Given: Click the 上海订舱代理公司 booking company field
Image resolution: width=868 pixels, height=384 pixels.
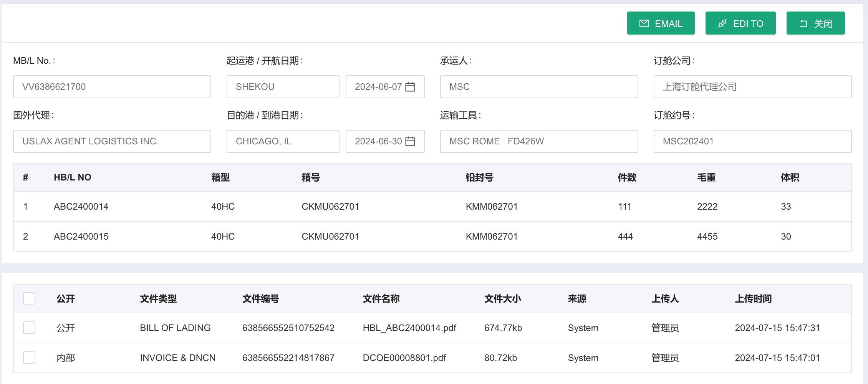Looking at the screenshot, I should coord(752,87).
